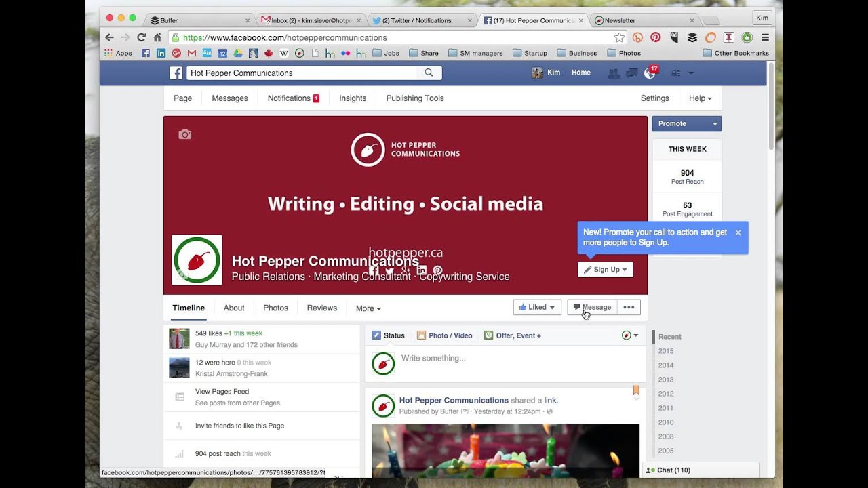Open the Facebook account arrow menu
Viewport: 868px width, 488px height.
pyautogui.click(x=691, y=73)
